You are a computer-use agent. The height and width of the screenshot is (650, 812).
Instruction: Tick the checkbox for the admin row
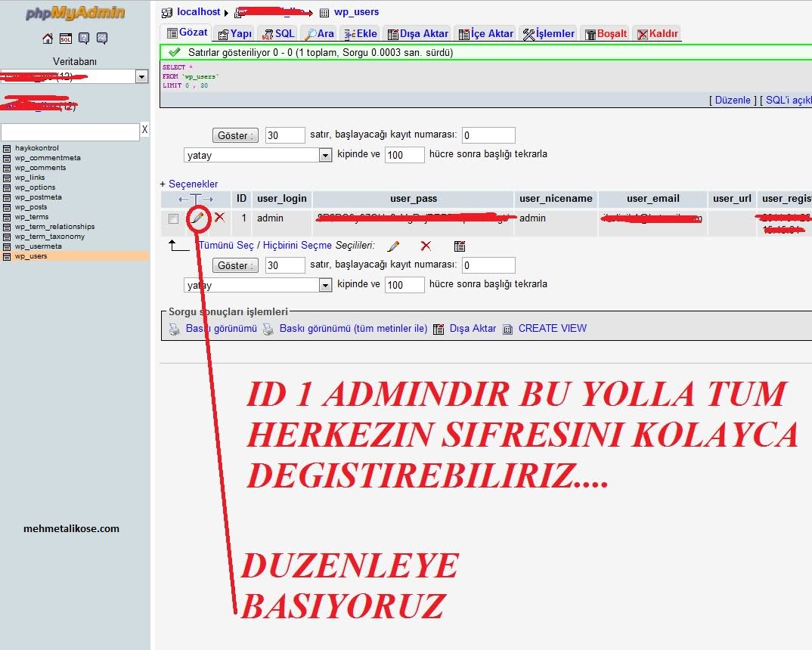pyautogui.click(x=173, y=219)
